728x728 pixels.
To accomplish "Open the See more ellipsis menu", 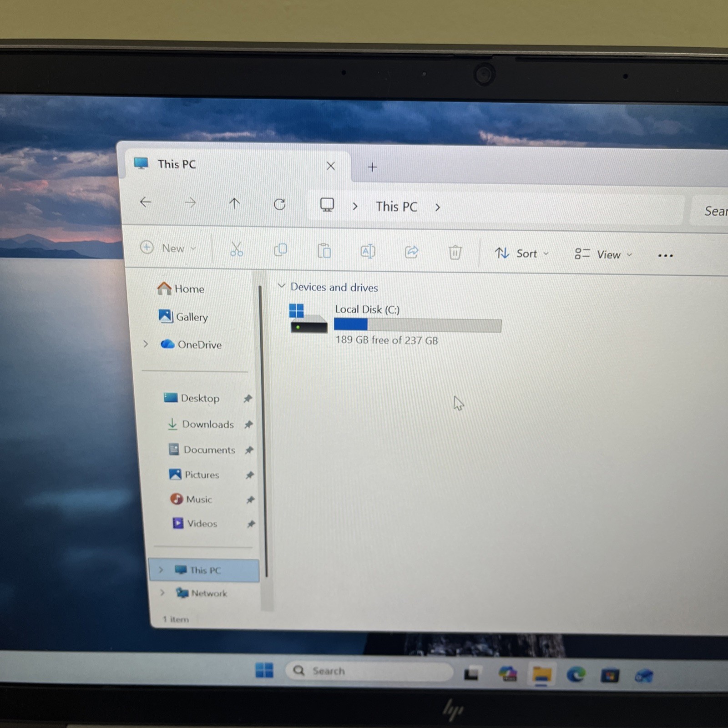I will [665, 256].
